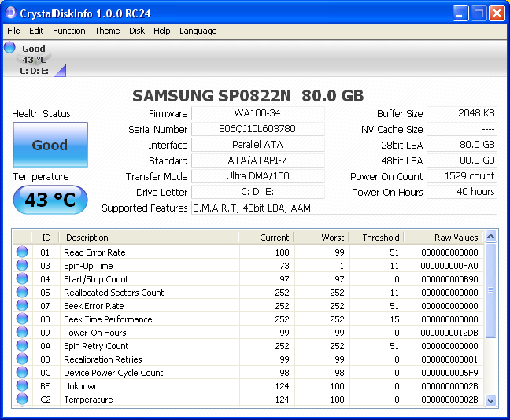
Task: Click the Firmware field WA100-34
Action: coord(258,113)
